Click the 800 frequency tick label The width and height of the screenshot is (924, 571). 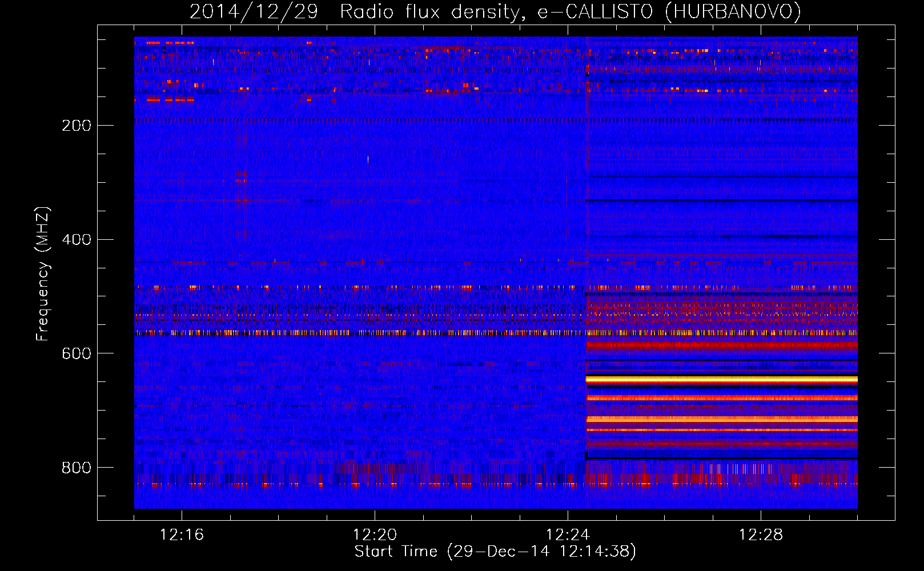click(77, 468)
